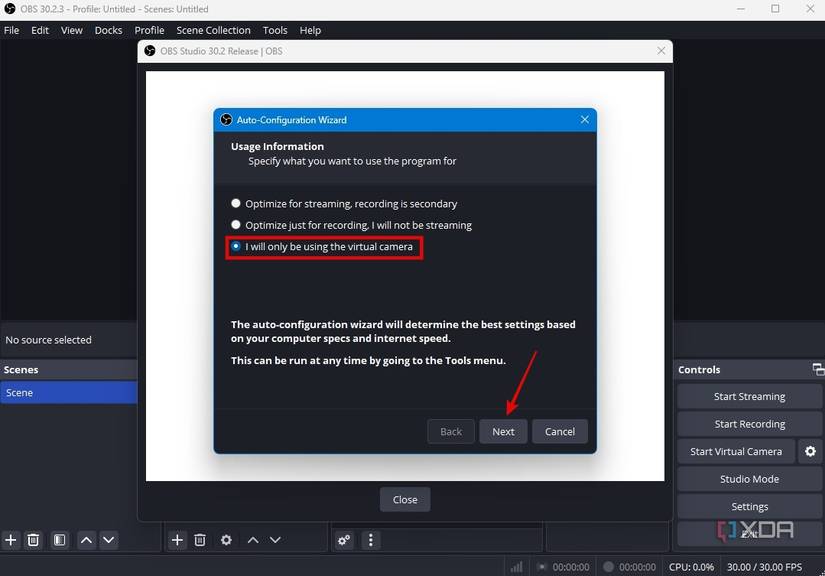Open scene filters via the filters icon
Image resolution: width=825 pixels, height=576 pixels.
pos(59,540)
